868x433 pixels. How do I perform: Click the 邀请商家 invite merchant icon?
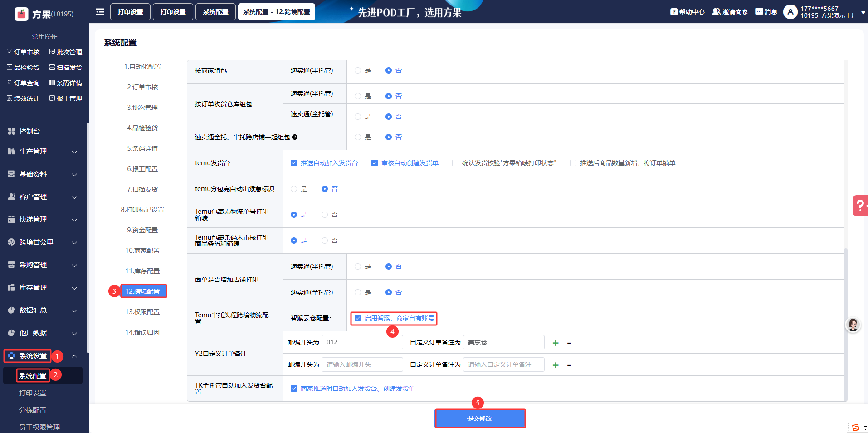[716, 12]
